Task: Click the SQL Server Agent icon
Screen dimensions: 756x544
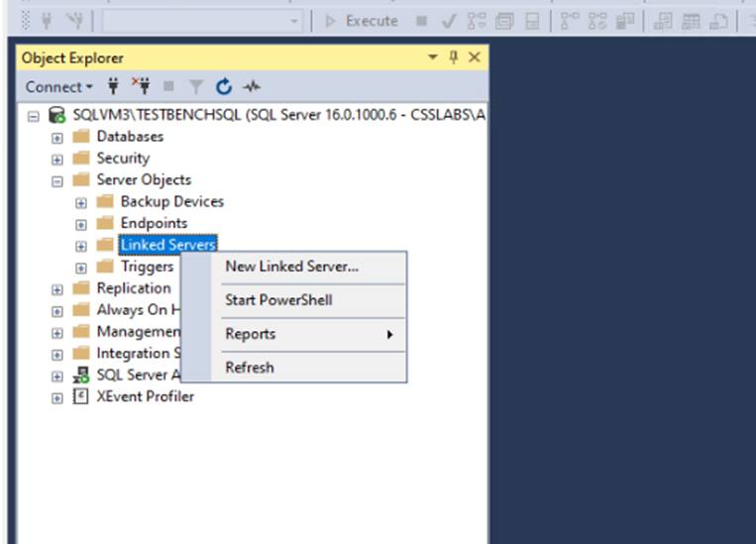Action: click(x=81, y=375)
